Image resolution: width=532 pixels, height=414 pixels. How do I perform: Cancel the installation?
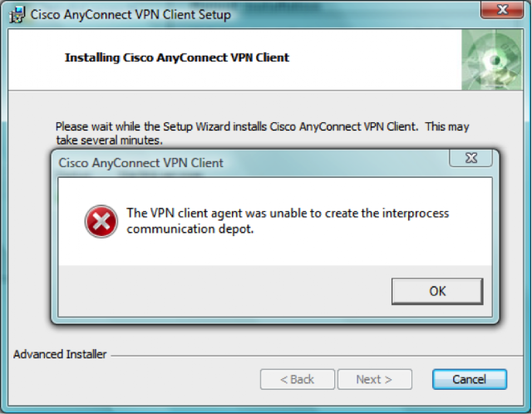470,379
